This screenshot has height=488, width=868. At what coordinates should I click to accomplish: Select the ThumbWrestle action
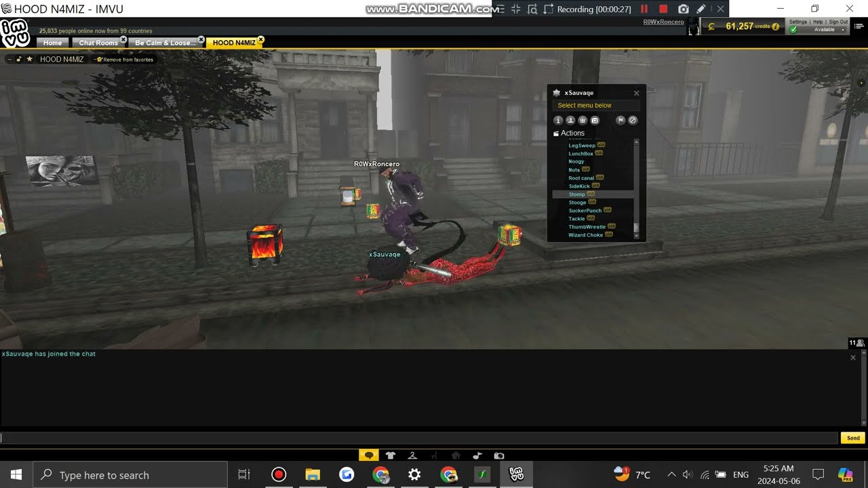tap(587, 227)
